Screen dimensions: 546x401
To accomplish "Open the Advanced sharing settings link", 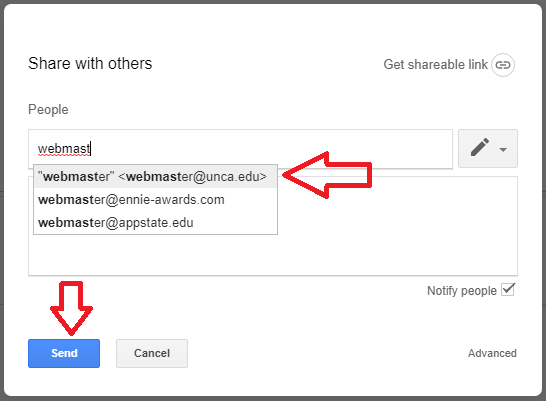I will (x=492, y=353).
